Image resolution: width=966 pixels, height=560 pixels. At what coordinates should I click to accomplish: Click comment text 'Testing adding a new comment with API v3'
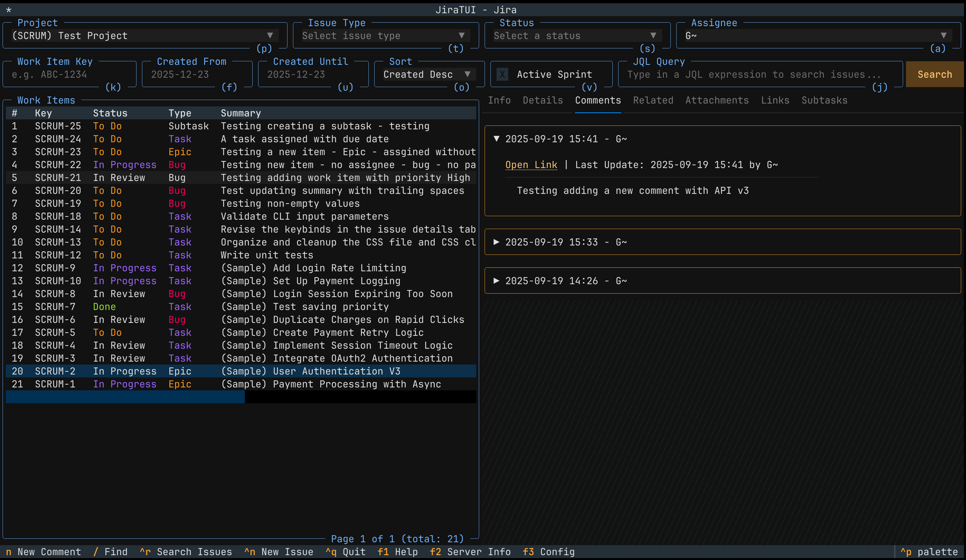pyautogui.click(x=632, y=191)
